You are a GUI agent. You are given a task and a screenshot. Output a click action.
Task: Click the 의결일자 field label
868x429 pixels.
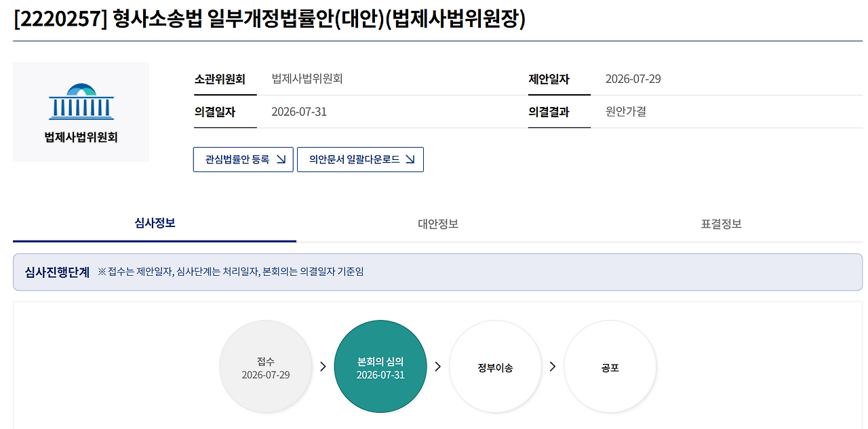pos(215,113)
